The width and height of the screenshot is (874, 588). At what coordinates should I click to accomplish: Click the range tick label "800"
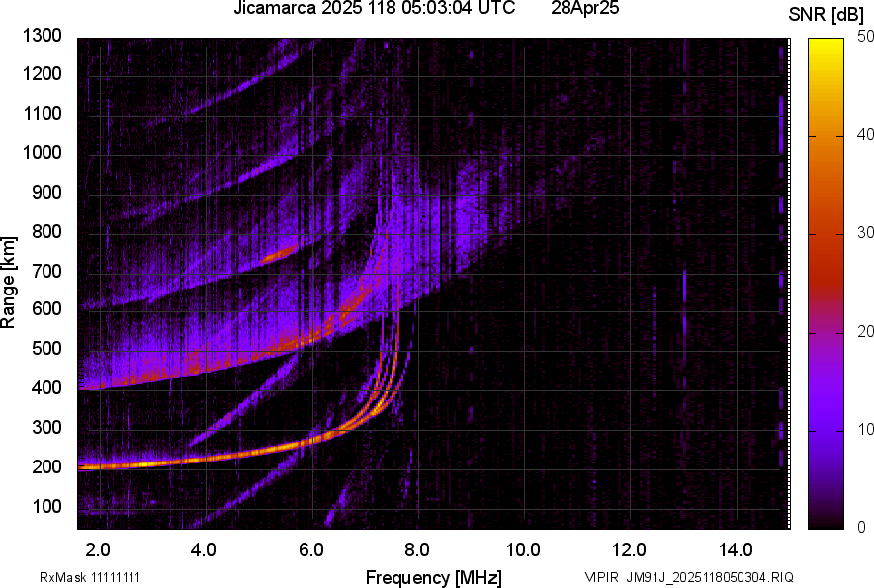(46, 231)
